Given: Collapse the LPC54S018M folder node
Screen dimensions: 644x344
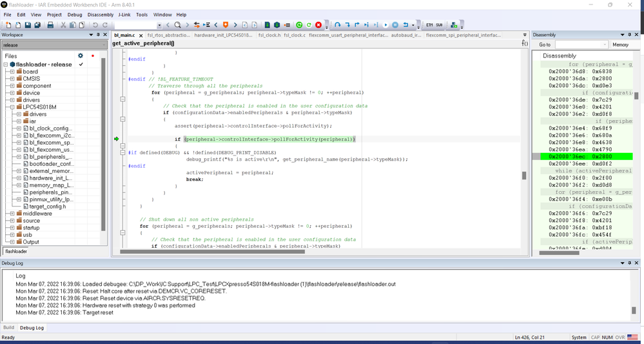Looking at the screenshot, I should click(12, 107).
